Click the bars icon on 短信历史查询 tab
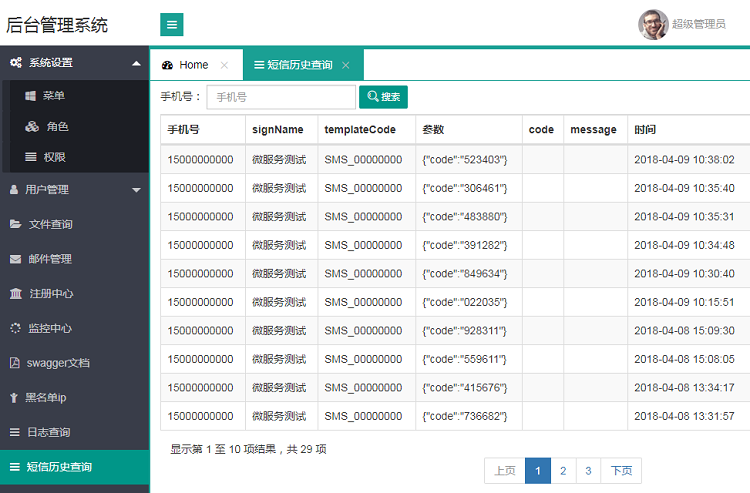The height and width of the screenshot is (493, 750). (259, 65)
